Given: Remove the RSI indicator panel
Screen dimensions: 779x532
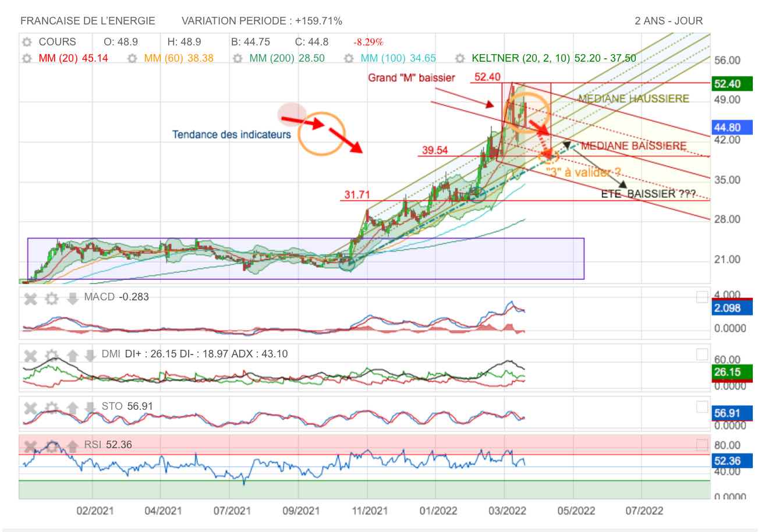Looking at the screenshot, I should [31, 446].
